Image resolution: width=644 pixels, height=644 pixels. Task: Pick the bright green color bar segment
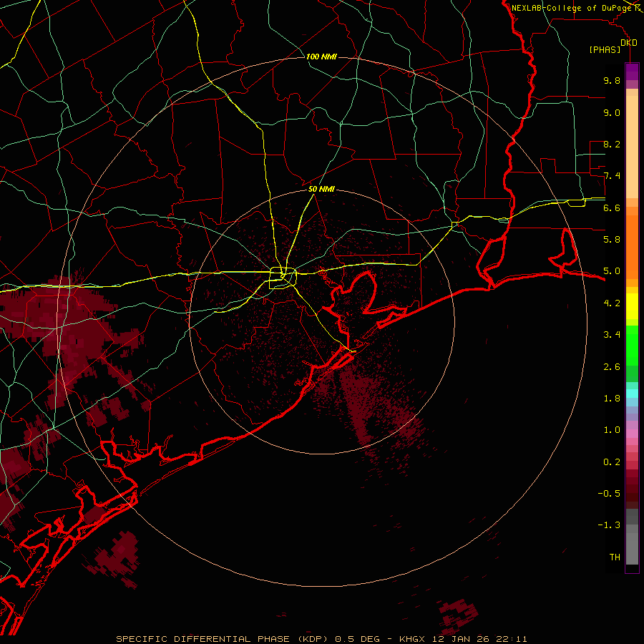(632, 345)
